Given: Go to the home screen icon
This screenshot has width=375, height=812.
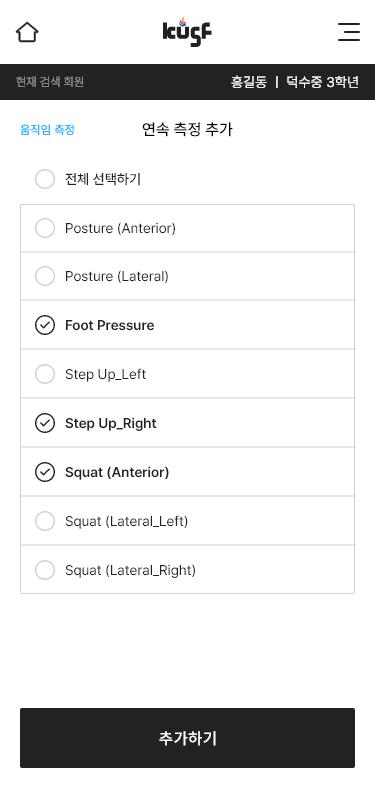Looking at the screenshot, I should click(x=27, y=32).
